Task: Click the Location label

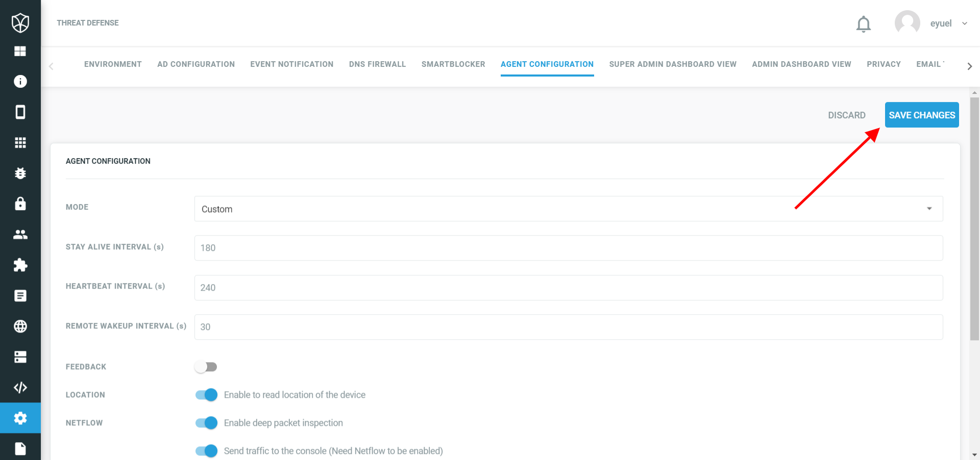Action: pyautogui.click(x=85, y=395)
